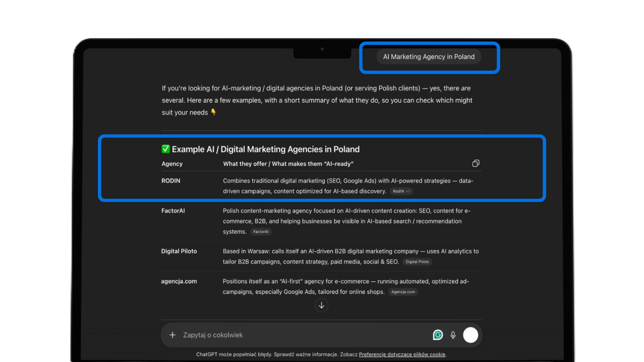
Task: Open the RodIN +1 source chip
Action: coord(401,191)
